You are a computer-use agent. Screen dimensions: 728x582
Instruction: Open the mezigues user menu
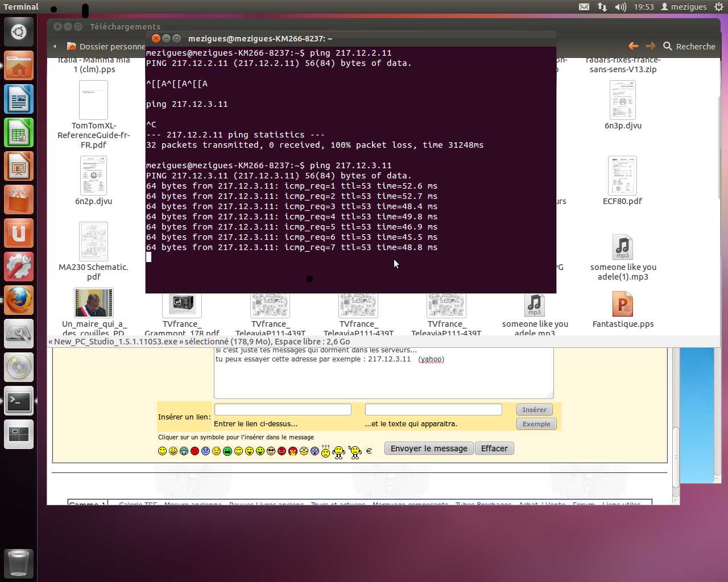[x=684, y=7]
